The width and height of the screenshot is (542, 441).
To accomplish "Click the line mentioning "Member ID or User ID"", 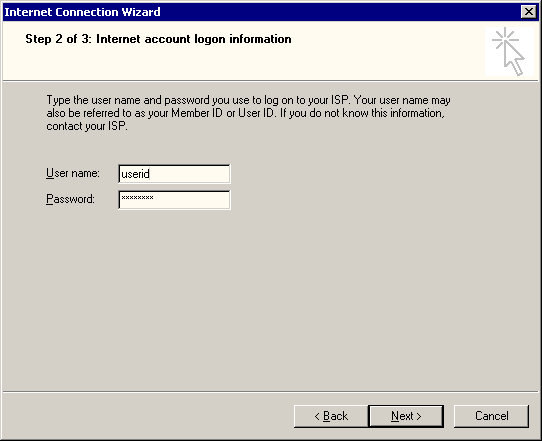I will (x=245, y=113).
